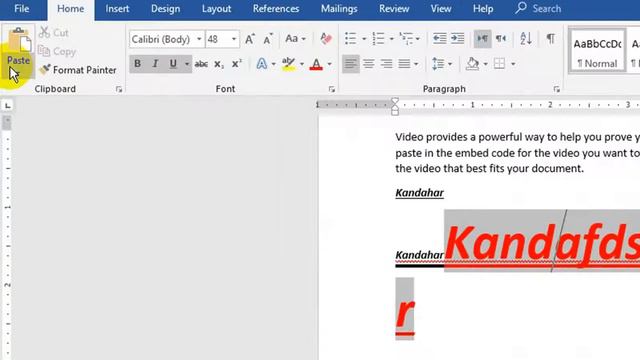
Task: Decrease paragraph indent
Action: [440, 39]
